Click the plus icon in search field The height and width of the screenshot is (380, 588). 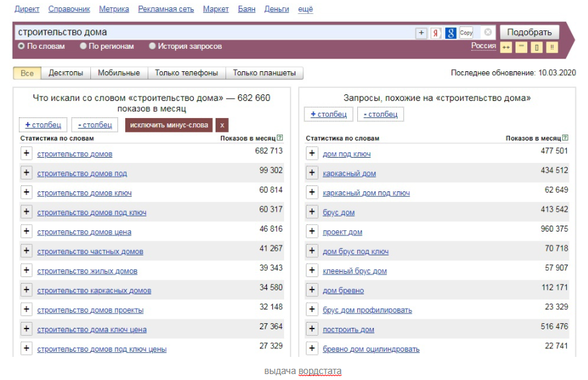[421, 33]
